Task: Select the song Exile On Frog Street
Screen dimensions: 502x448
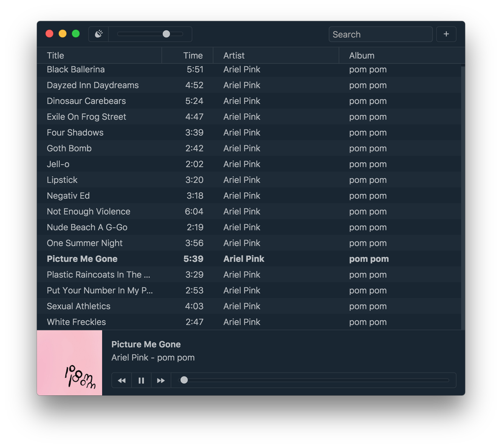Action: (249, 117)
